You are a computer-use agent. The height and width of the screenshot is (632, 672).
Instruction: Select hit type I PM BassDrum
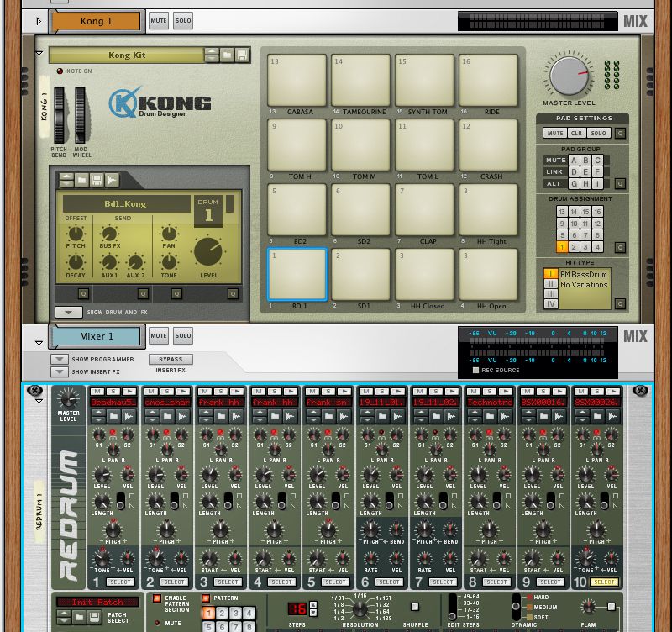click(x=550, y=273)
